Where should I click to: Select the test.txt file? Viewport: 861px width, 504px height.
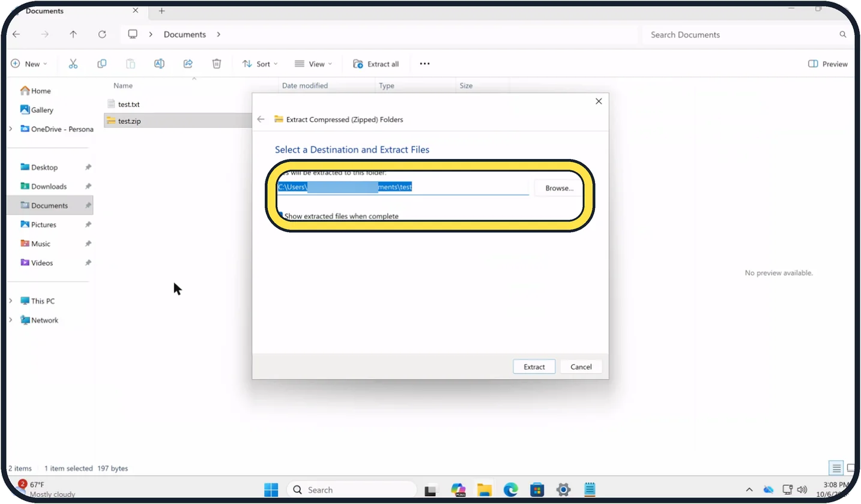tap(128, 104)
